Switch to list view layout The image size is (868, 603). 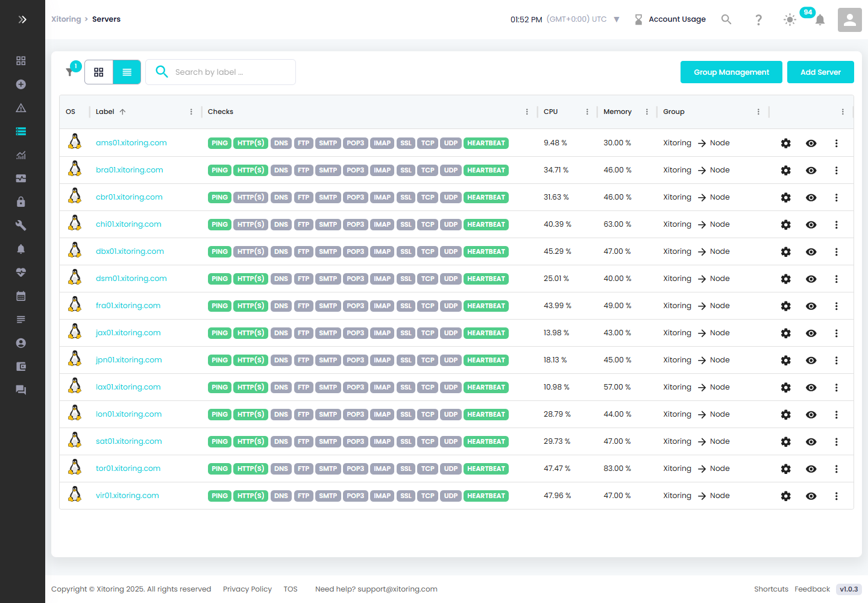127,72
